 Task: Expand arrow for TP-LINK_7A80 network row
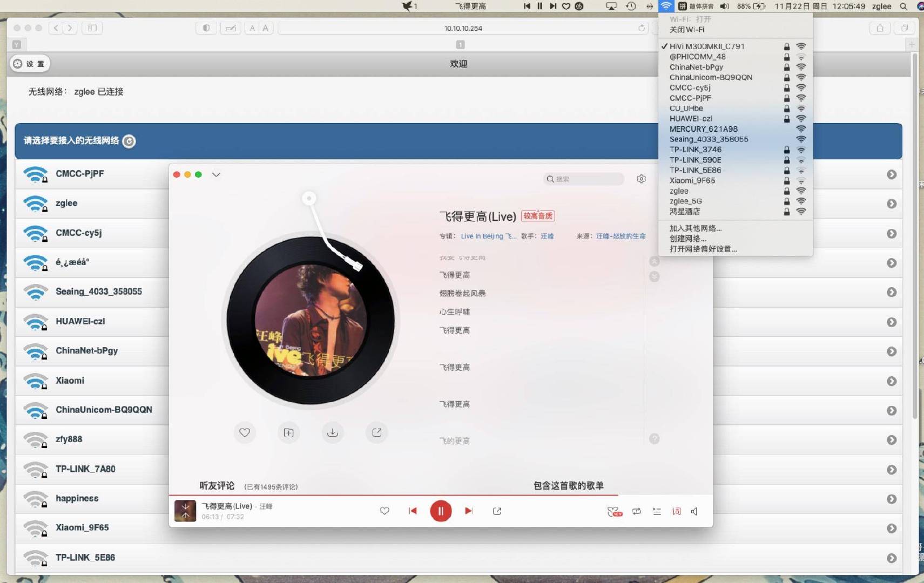coord(892,470)
